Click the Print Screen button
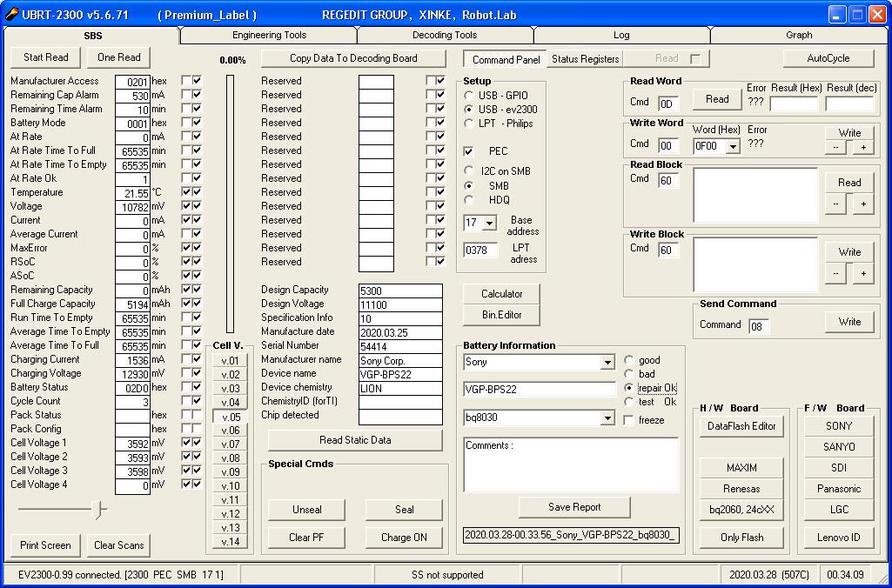Image resolution: width=892 pixels, height=588 pixels. tap(45, 545)
